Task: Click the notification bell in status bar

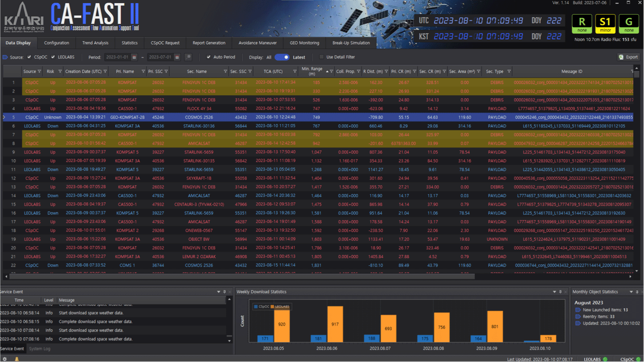Action: [x=17, y=359]
